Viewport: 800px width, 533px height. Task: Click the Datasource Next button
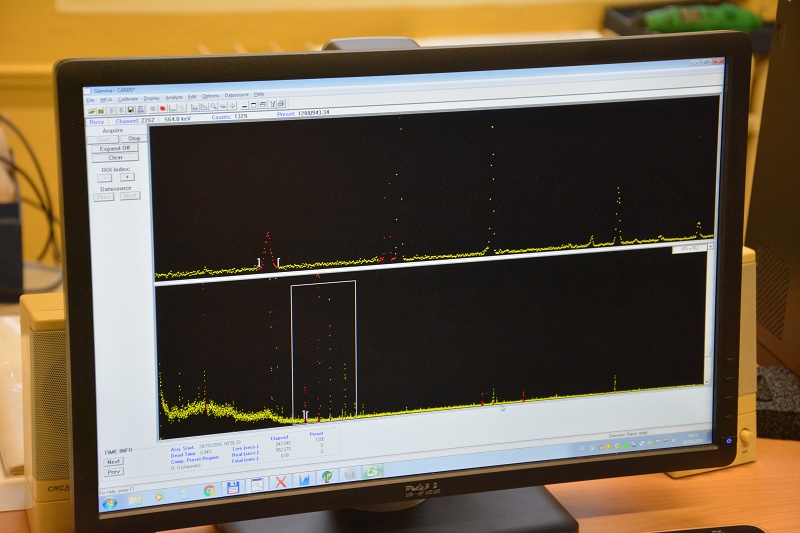tap(130, 195)
